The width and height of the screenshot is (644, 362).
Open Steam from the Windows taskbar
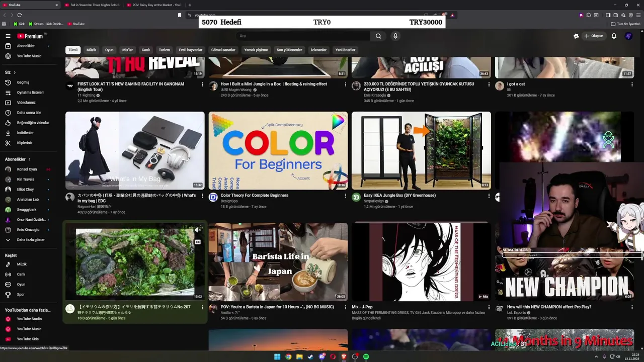coord(310,357)
